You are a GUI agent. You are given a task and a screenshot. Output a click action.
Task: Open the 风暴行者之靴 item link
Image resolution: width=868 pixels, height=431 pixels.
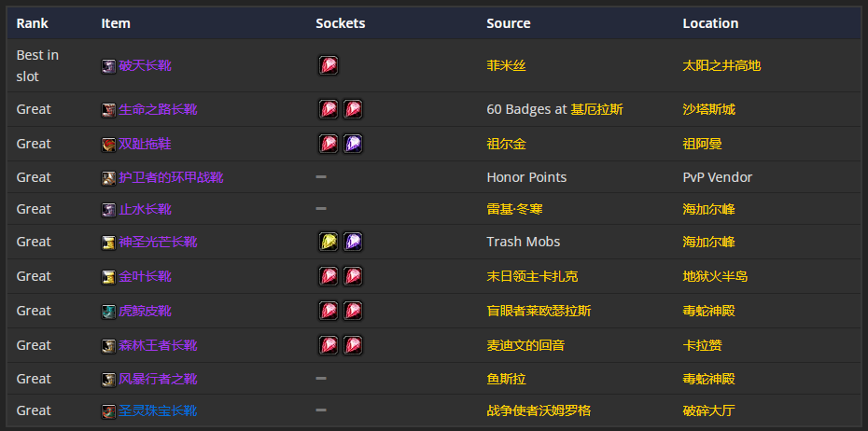[158, 380]
